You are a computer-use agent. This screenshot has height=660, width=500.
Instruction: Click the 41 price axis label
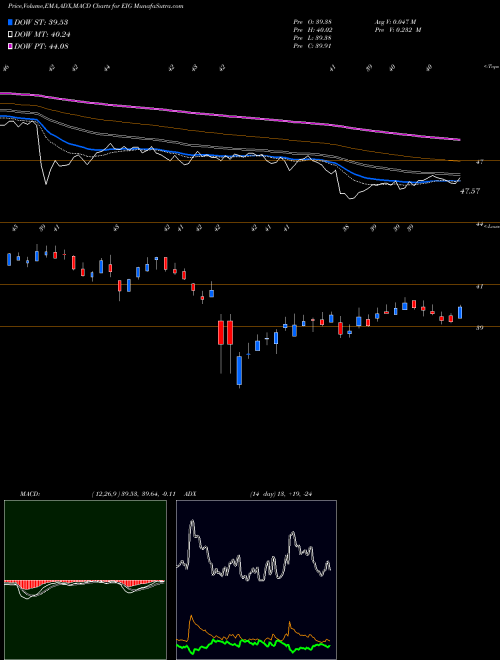(x=479, y=287)
